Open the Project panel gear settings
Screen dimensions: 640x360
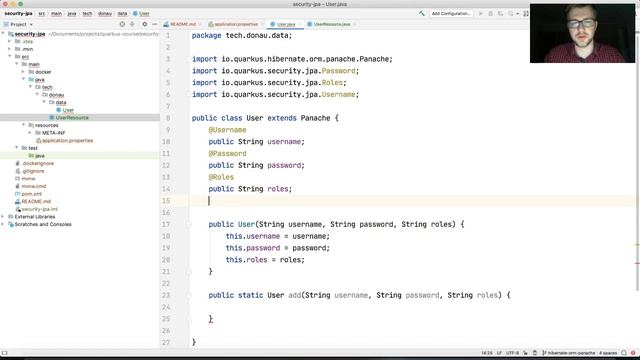pyautogui.click(x=144, y=24)
